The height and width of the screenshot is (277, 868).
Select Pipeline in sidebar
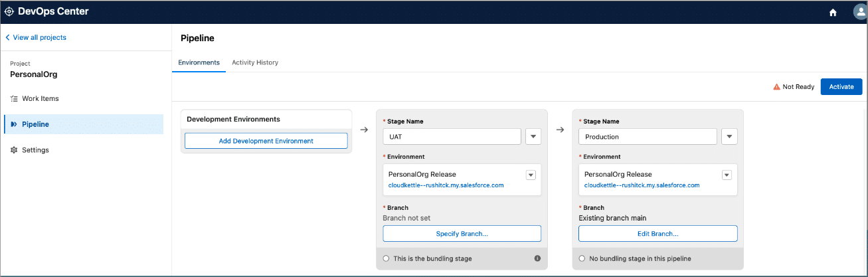point(84,124)
